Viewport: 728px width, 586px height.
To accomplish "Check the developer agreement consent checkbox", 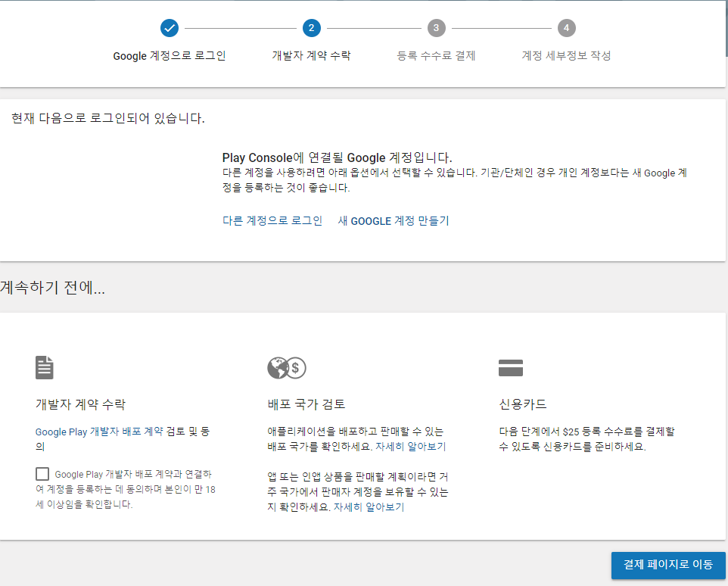I will coord(42,474).
